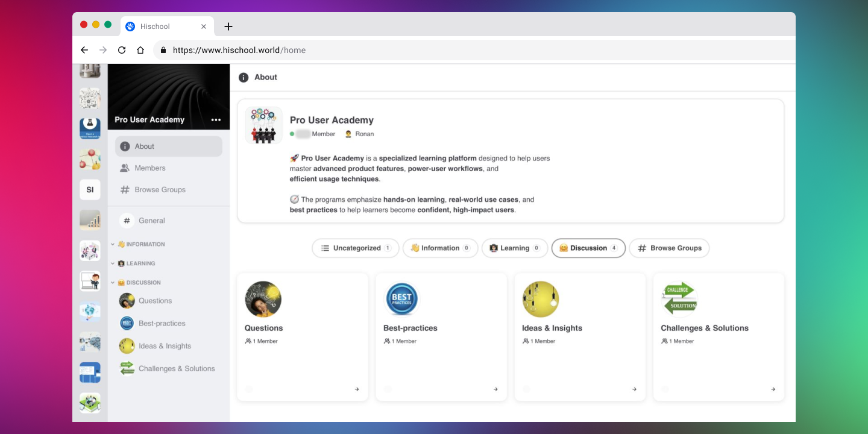Click the info icon in the About header
The height and width of the screenshot is (434, 868).
[244, 77]
